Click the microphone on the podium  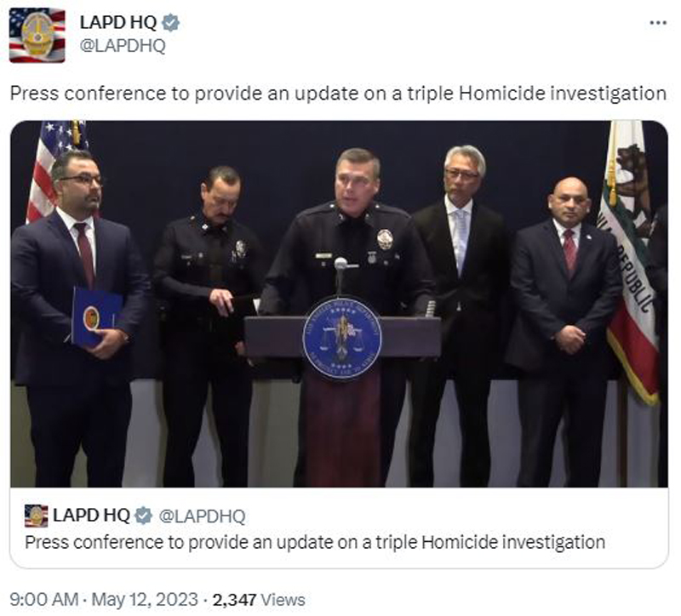pyautogui.click(x=341, y=274)
